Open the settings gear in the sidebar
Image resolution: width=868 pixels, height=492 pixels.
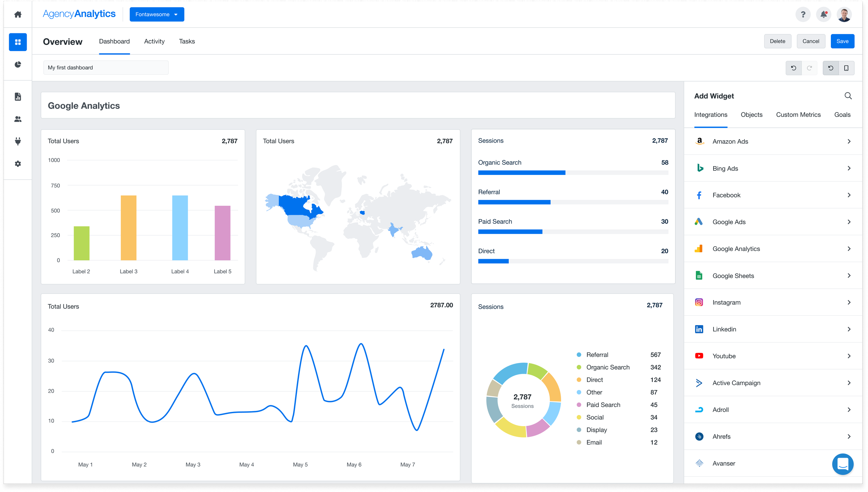pyautogui.click(x=18, y=164)
